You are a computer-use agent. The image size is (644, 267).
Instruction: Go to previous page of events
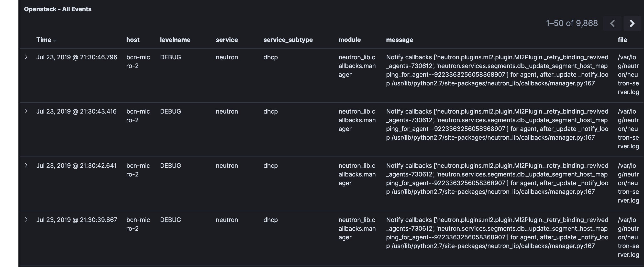coord(612,24)
